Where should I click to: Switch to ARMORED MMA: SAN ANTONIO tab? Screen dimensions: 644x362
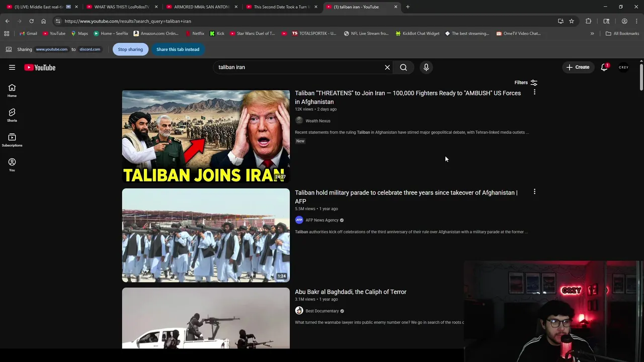(x=201, y=7)
